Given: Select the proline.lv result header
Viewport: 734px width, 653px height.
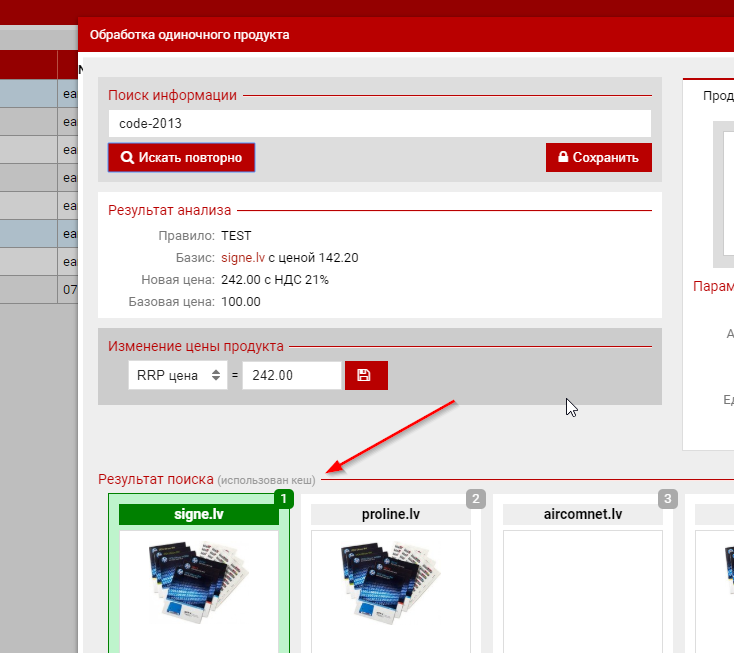Looking at the screenshot, I should coord(390,515).
